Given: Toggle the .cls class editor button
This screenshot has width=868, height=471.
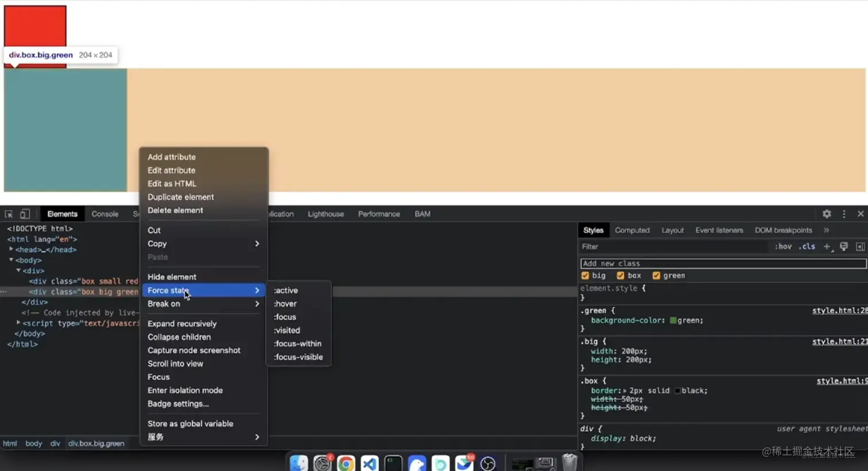Looking at the screenshot, I should coord(807,246).
